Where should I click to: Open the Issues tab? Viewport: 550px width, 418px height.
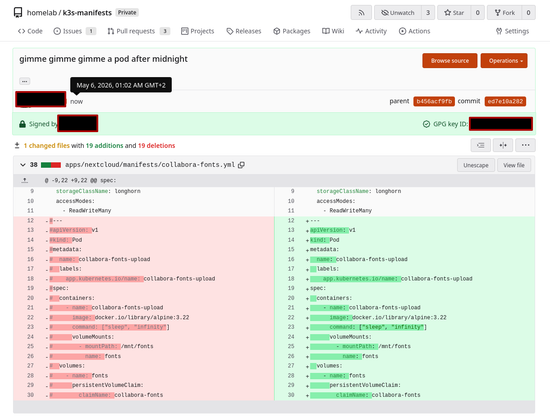tap(74, 31)
